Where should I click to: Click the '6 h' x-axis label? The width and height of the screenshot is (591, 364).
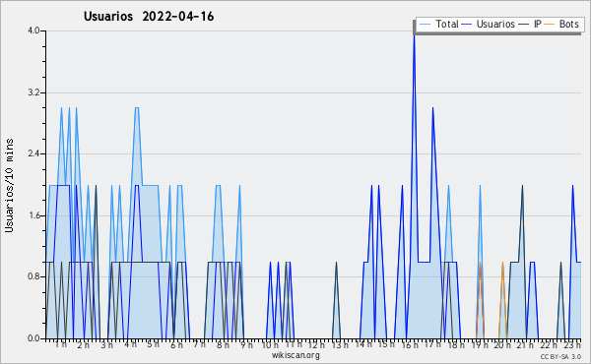pos(176,344)
